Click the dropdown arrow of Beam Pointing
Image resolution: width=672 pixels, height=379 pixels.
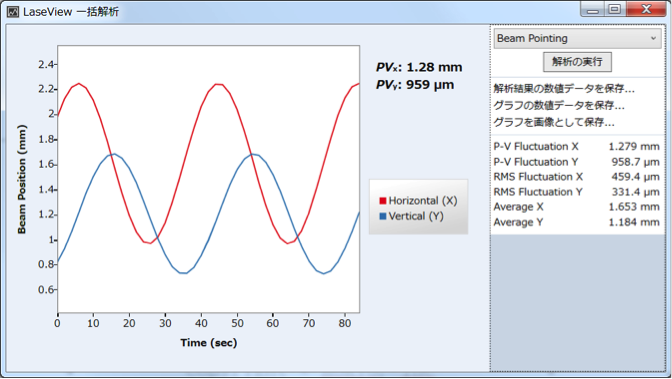coord(653,39)
